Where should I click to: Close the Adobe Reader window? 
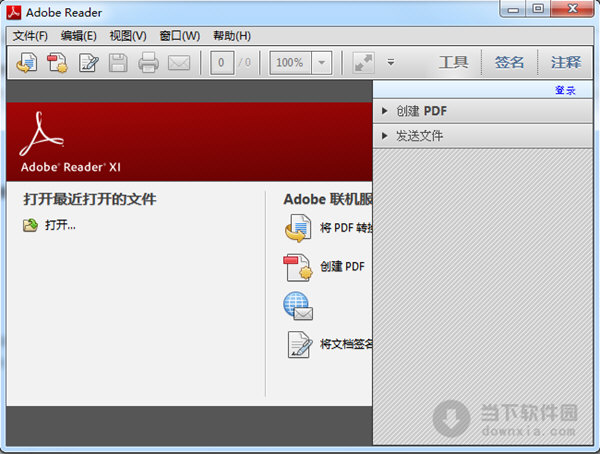pyautogui.click(x=572, y=8)
